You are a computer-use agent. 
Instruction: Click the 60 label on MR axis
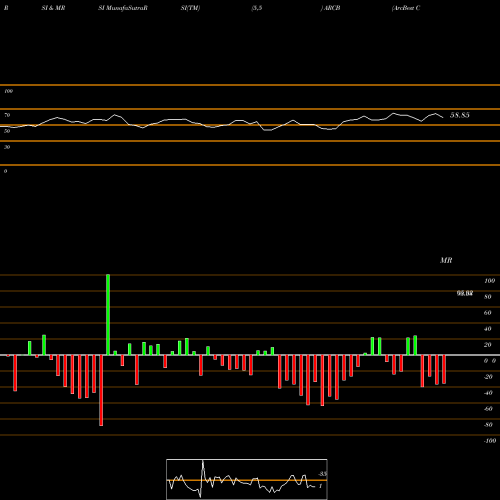coord(488,313)
